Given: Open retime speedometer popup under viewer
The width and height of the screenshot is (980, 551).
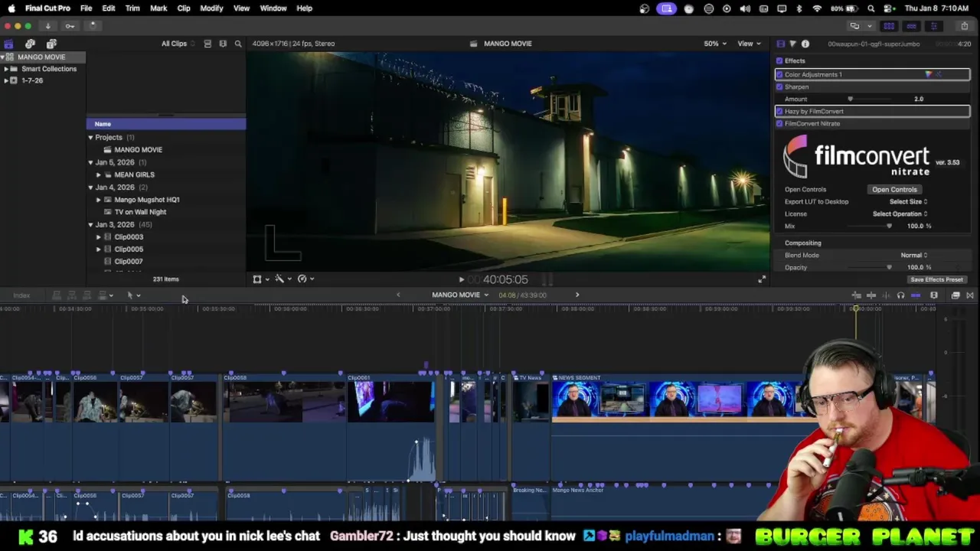Looking at the screenshot, I should [x=305, y=279].
